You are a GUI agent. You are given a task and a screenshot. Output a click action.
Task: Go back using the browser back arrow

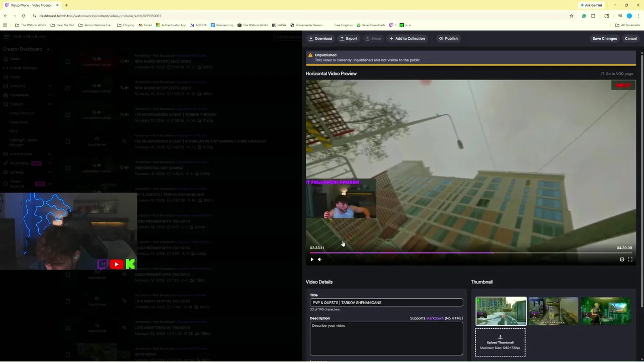coord(5,16)
